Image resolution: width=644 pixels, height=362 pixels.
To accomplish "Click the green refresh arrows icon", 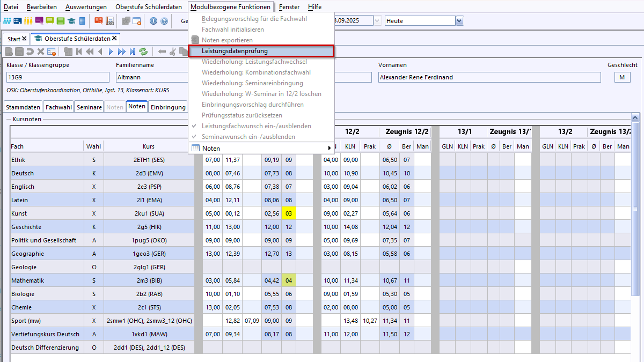I will coord(143,52).
